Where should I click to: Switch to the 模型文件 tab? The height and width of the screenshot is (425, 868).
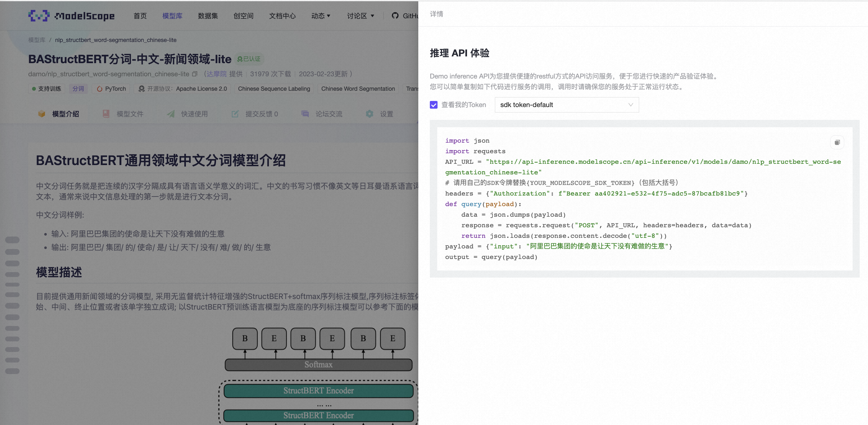[x=123, y=114]
